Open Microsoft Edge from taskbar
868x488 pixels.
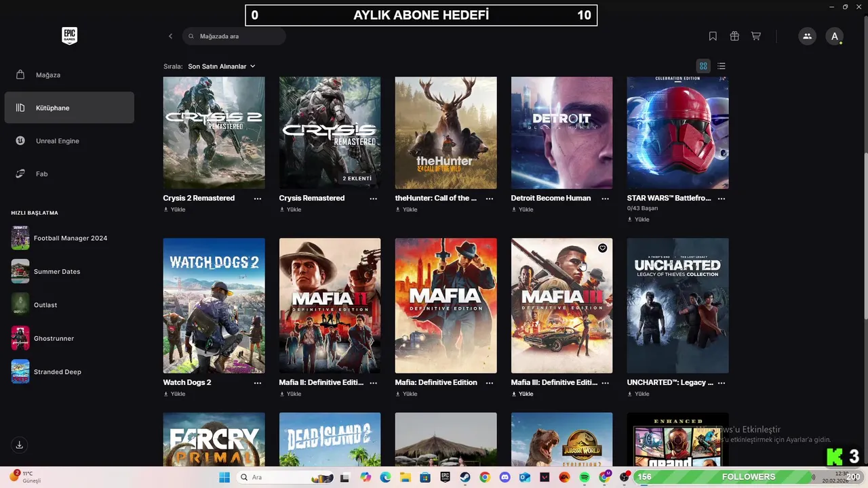[386, 477]
